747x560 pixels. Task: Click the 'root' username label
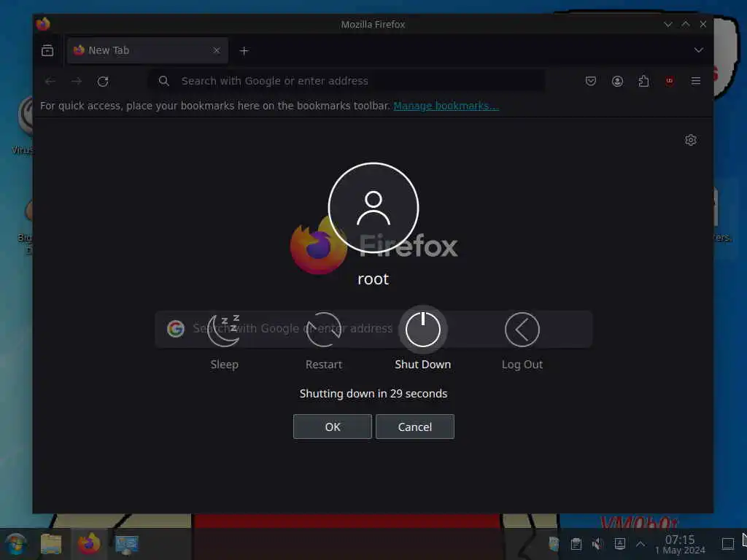pyautogui.click(x=373, y=279)
